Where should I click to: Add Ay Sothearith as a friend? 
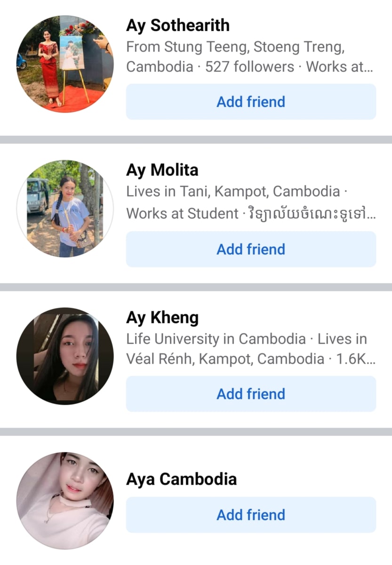[x=251, y=102]
